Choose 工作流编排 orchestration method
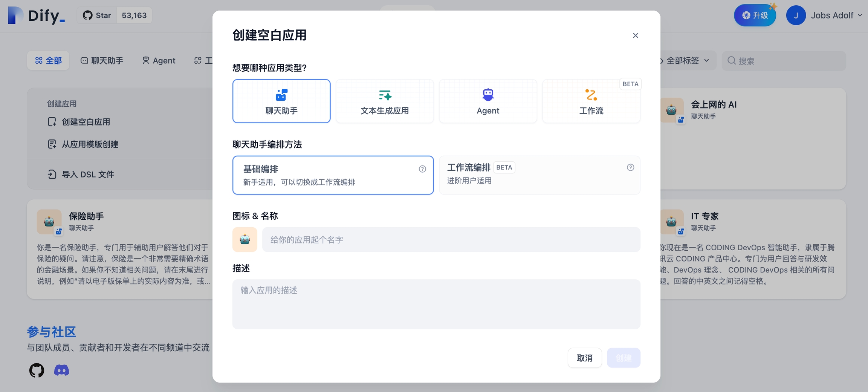The height and width of the screenshot is (392, 868). 539,175
